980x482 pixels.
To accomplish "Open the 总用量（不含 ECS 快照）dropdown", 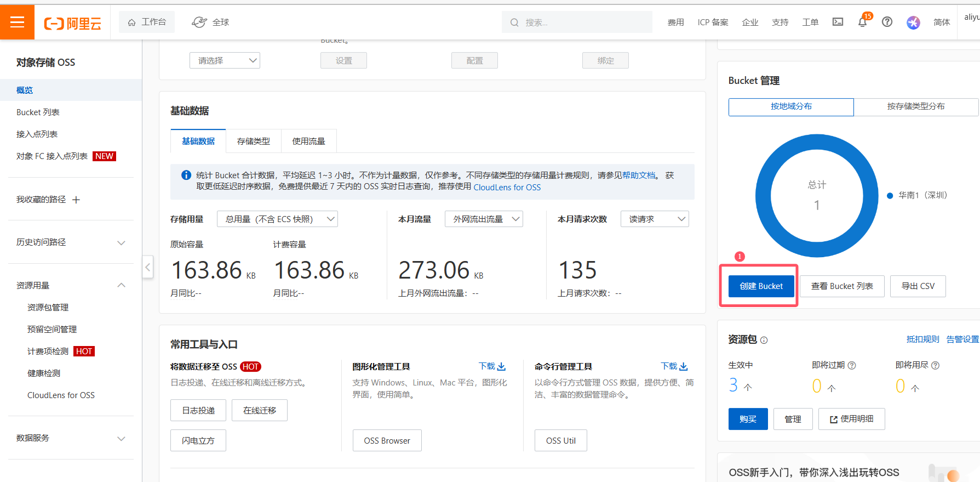I will 277,219.
